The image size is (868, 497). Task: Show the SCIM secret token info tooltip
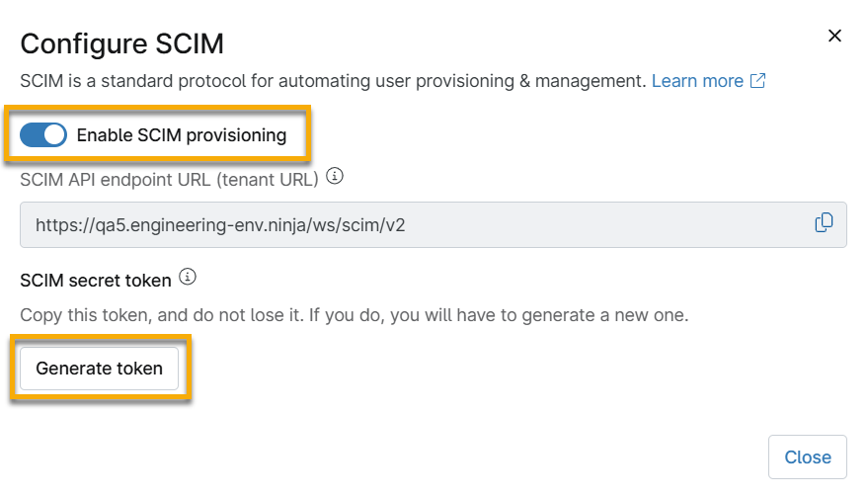pyautogui.click(x=188, y=278)
